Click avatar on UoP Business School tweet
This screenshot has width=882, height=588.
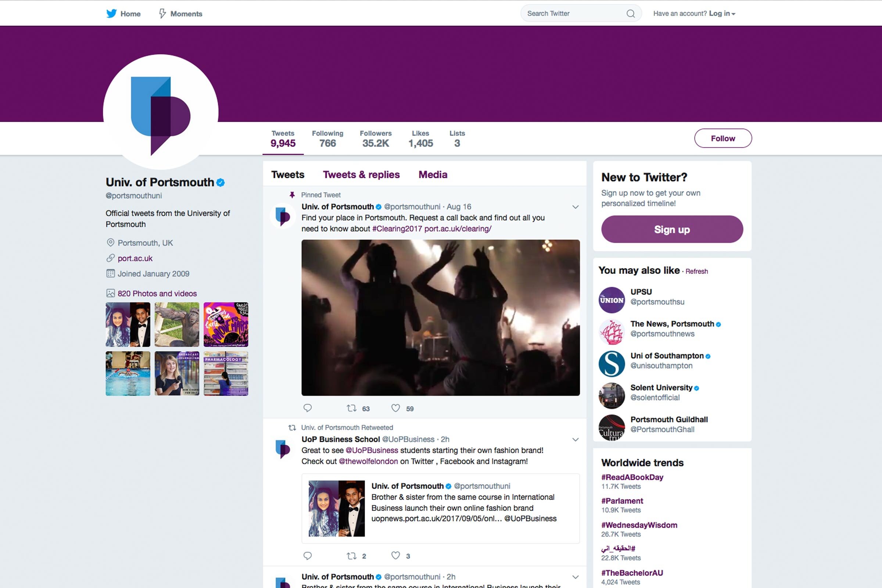pyautogui.click(x=283, y=448)
